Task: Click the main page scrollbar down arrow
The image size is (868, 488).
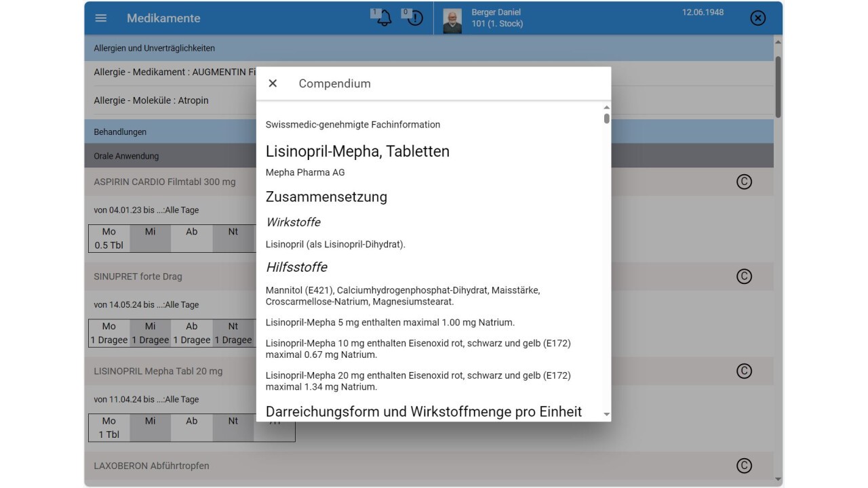Action: 778,480
